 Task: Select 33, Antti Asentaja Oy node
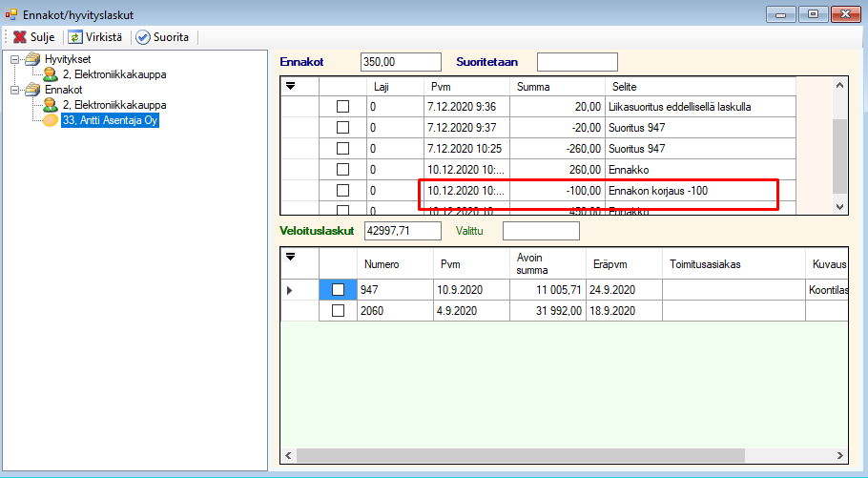pos(109,120)
